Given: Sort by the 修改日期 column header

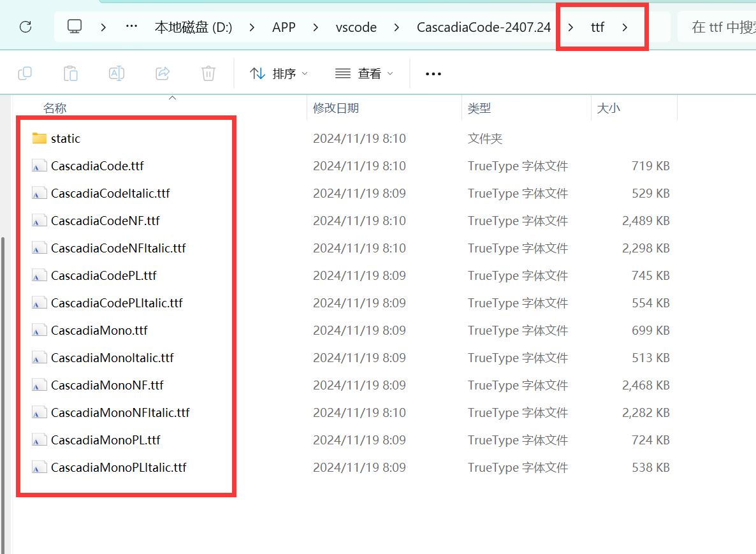Looking at the screenshot, I should (x=337, y=108).
